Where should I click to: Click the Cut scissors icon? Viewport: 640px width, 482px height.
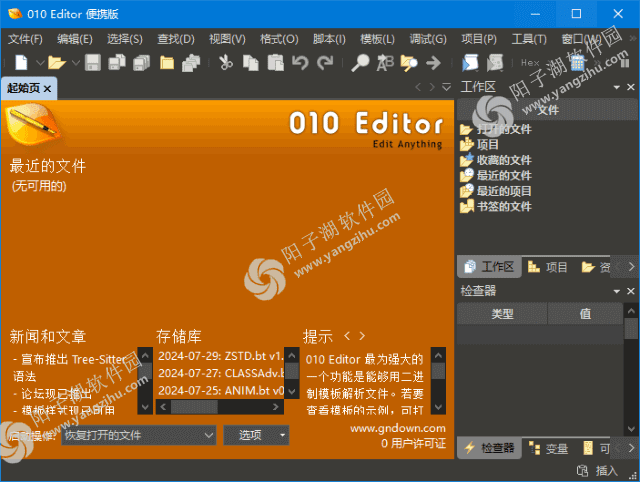pyautogui.click(x=226, y=63)
